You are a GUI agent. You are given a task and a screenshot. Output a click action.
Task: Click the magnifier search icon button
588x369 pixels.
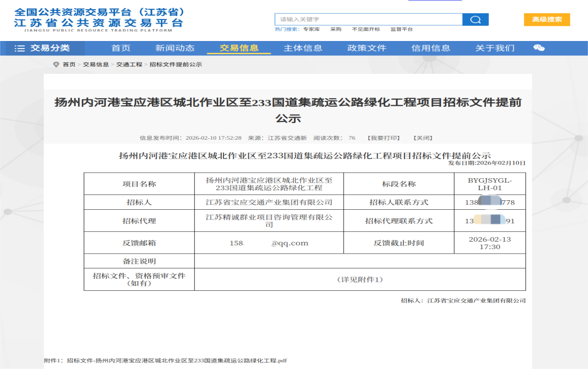click(x=475, y=20)
